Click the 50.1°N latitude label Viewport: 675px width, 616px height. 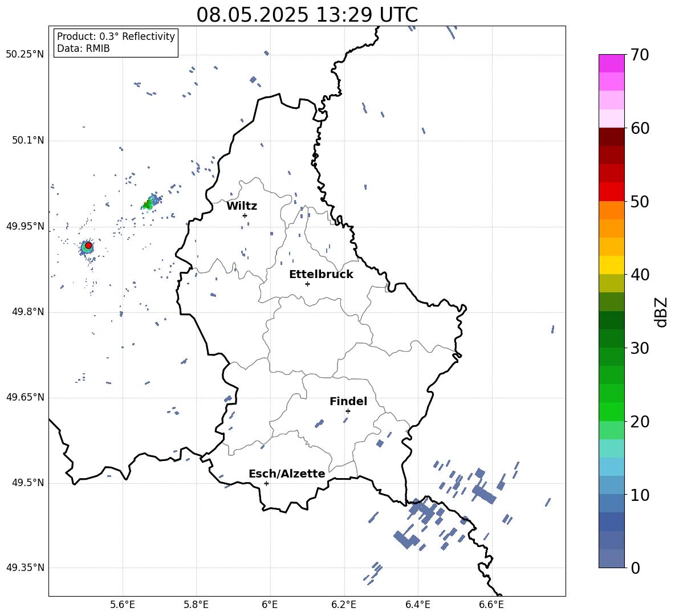27,140
